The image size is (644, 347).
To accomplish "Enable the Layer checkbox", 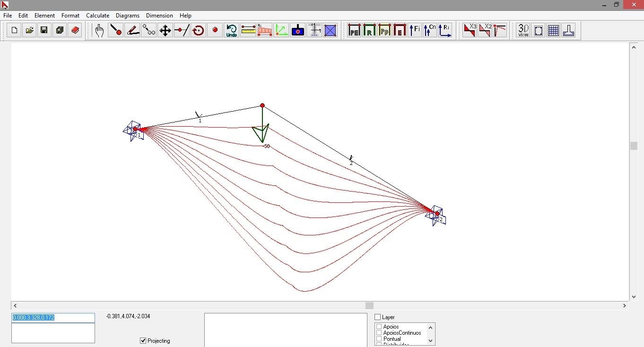I will [x=378, y=317].
